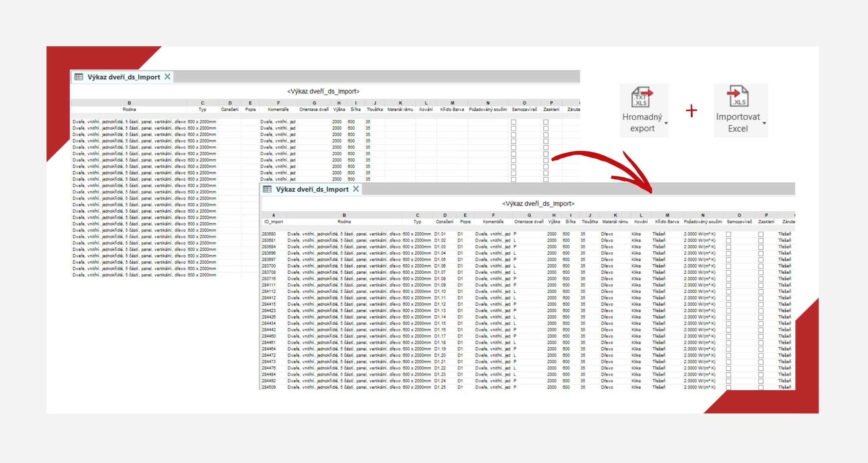Click the Importovat Excel XLS icon
Screen dimensions: 868x463
click(738, 96)
